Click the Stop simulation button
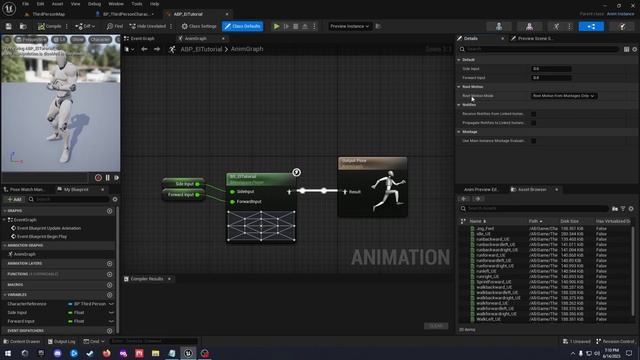Viewport: 640px width, 360px height. (296, 26)
